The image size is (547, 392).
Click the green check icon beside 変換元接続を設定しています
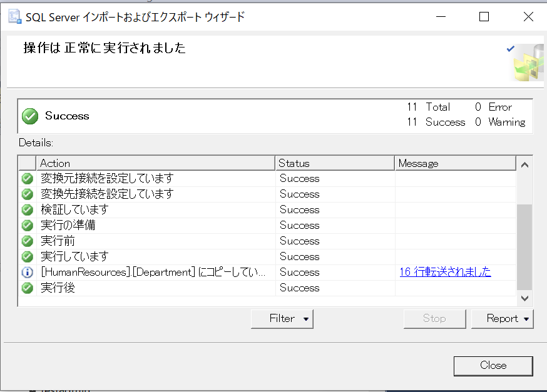[x=27, y=178]
